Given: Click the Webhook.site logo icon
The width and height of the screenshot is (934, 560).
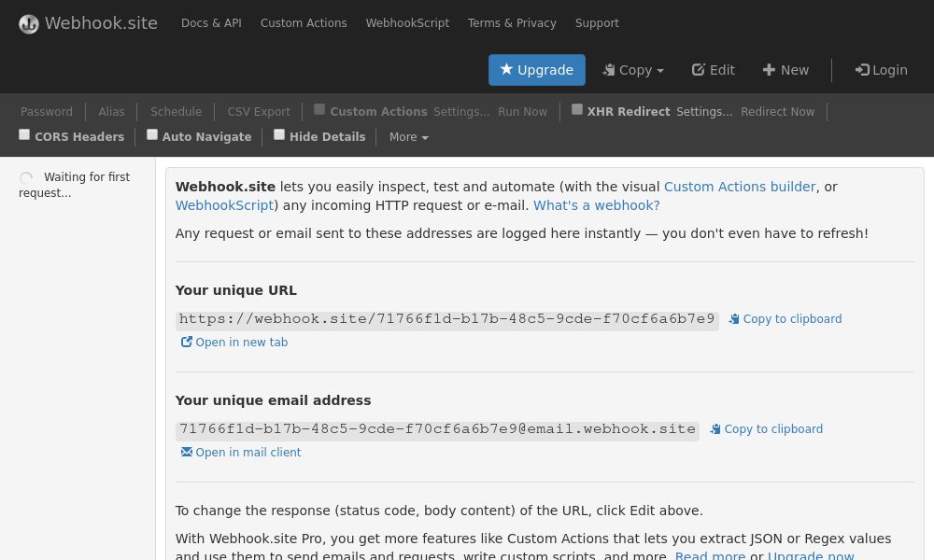Looking at the screenshot, I should point(29,23).
